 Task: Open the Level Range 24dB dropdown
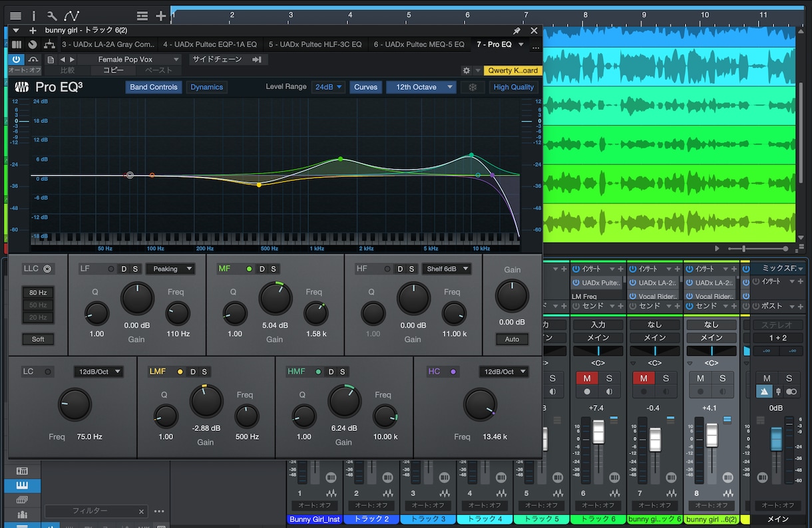tap(328, 87)
